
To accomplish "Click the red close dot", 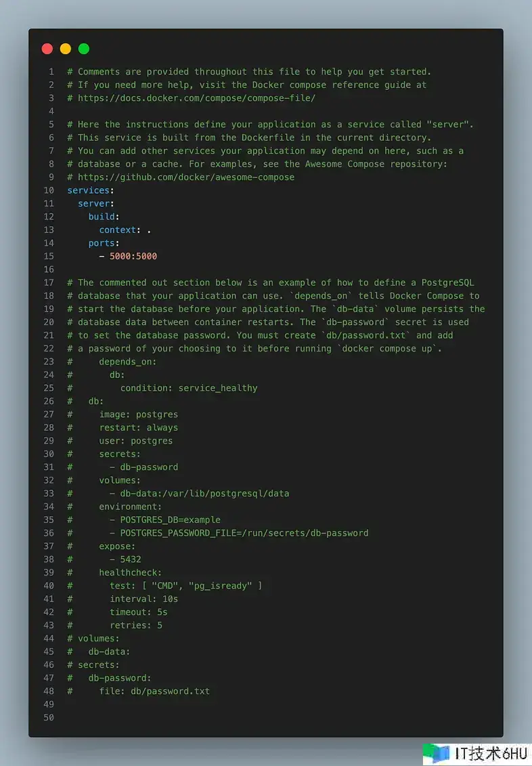I will tap(47, 49).
